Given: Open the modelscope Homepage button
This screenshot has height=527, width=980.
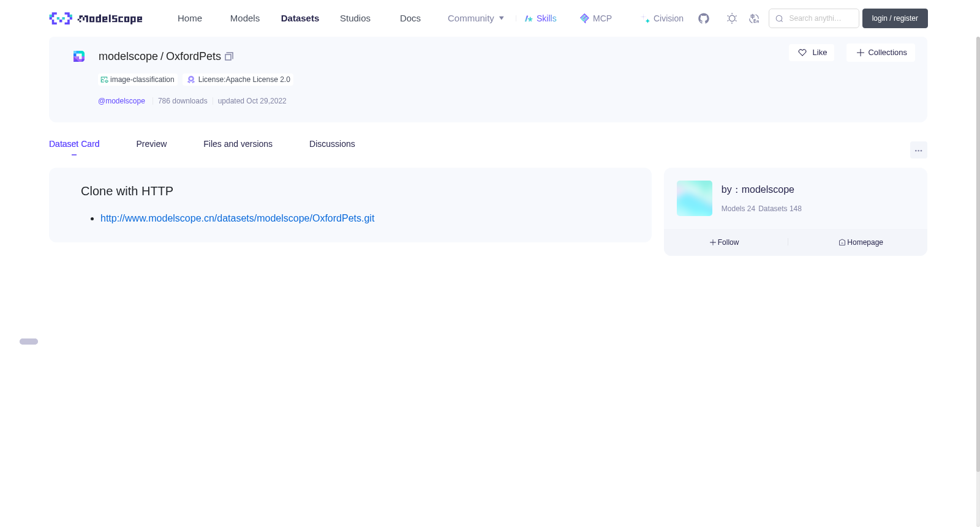Looking at the screenshot, I should [x=861, y=242].
